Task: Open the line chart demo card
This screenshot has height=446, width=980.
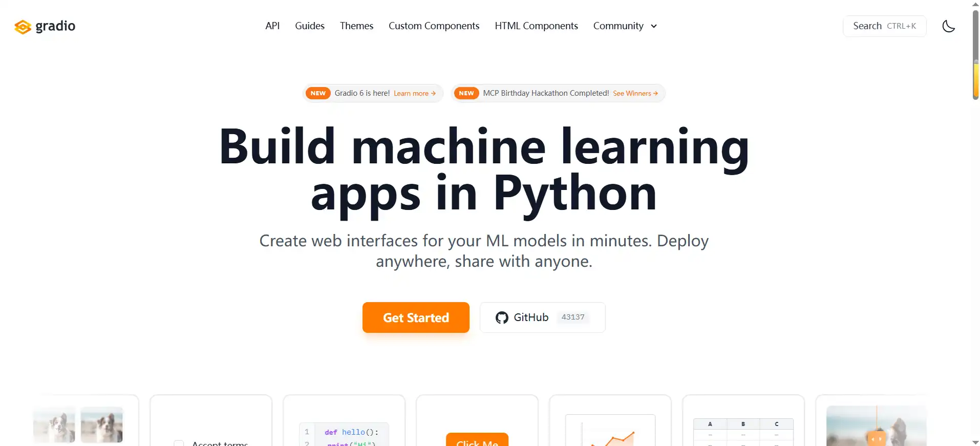Action: 610,420
